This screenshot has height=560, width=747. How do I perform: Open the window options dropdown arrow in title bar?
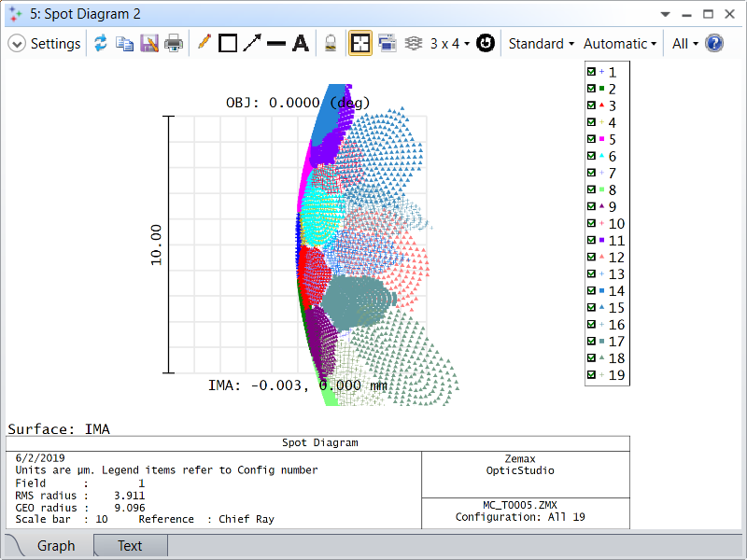pyautogui.click(x=665, y=14)
